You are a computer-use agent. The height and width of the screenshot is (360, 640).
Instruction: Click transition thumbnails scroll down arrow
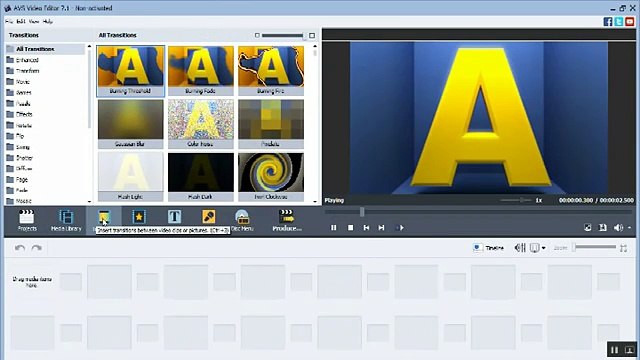pos(315,202)
